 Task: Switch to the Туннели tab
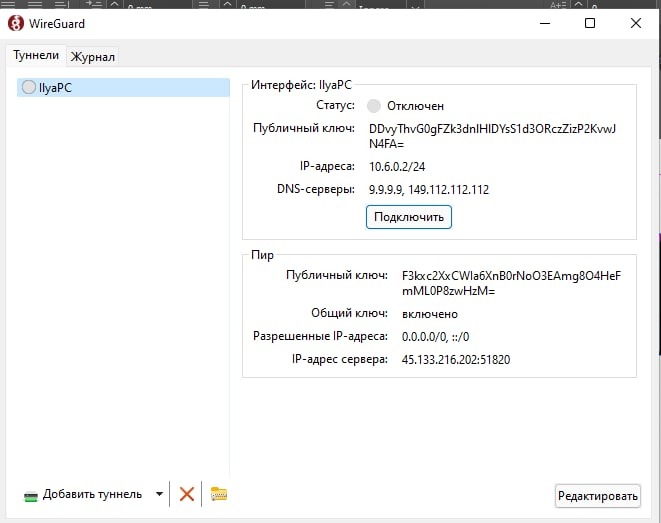tap(36, 55)
